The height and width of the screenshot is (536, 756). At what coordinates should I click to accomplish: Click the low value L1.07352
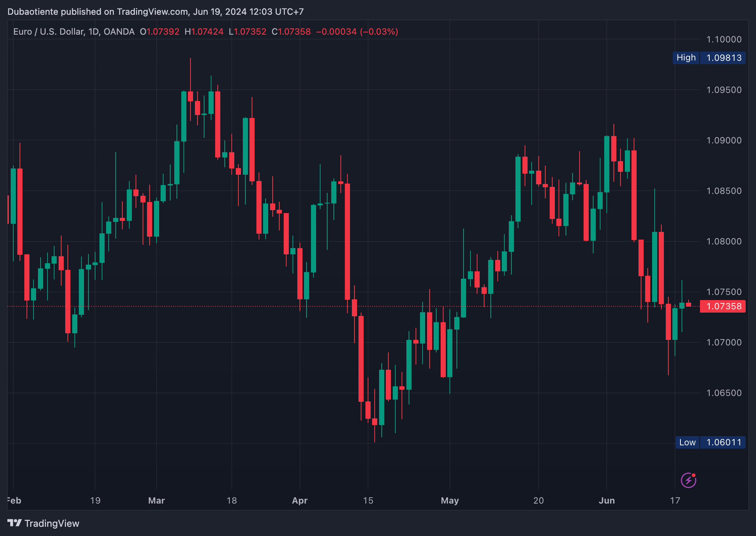tap(248, 32)
